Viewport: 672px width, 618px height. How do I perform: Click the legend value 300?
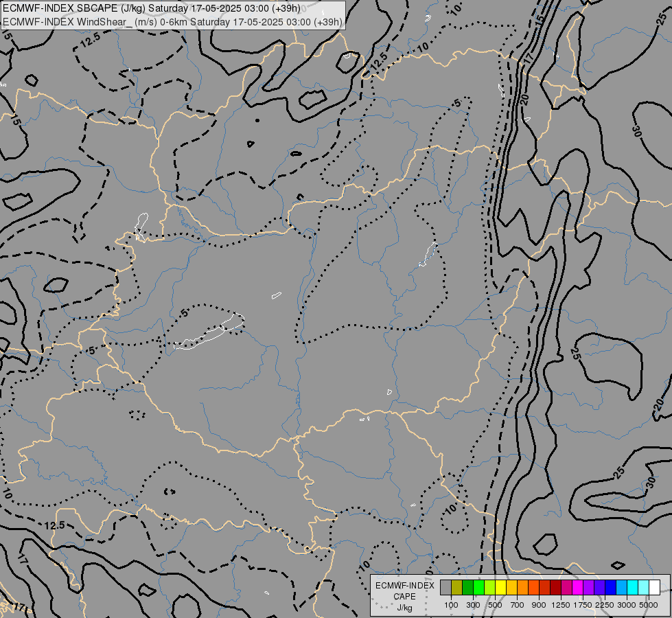[x=473, y=605]
